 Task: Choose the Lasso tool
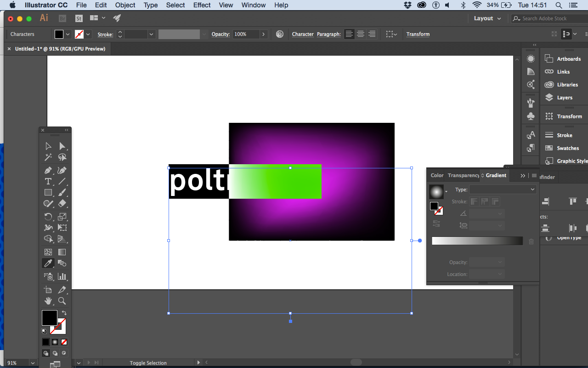pyautogui.click(x=62, y=157)
